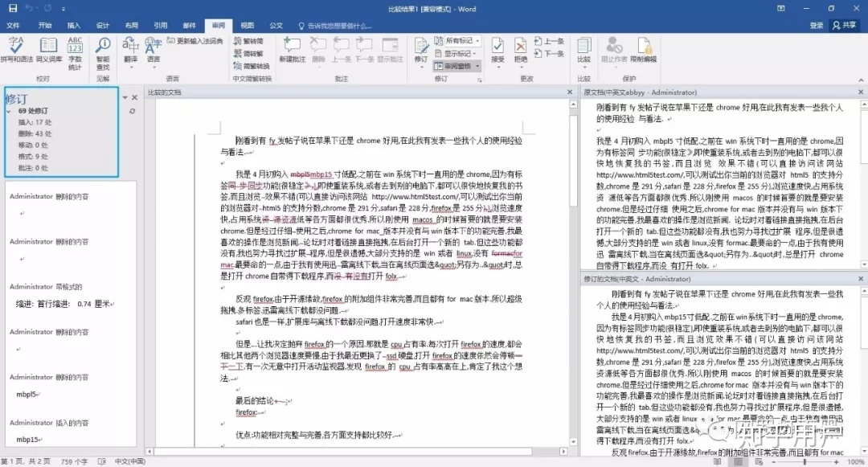Update the input method dictionary 更新输入法词典
The height and width of the screenshot is (467, 868).
point(194,41)
